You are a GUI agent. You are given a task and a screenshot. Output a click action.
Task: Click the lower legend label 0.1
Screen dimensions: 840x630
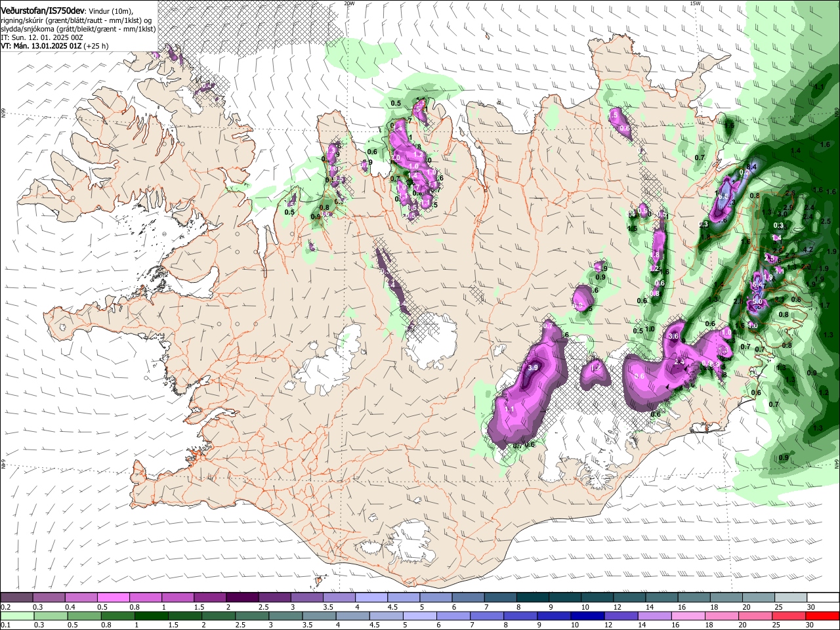coord(6,625)
